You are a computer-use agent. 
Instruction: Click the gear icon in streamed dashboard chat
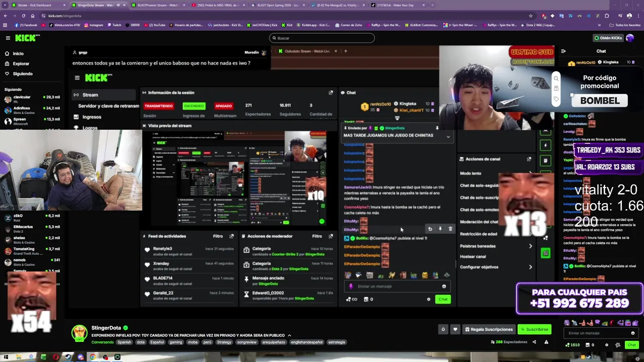pos(429,299)
